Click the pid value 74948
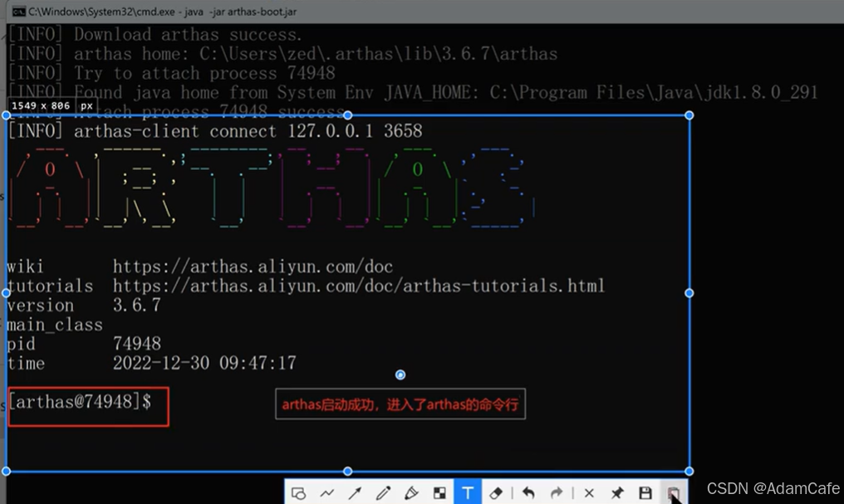This screenshot has width=844, height=504. [x=137, y=344]
